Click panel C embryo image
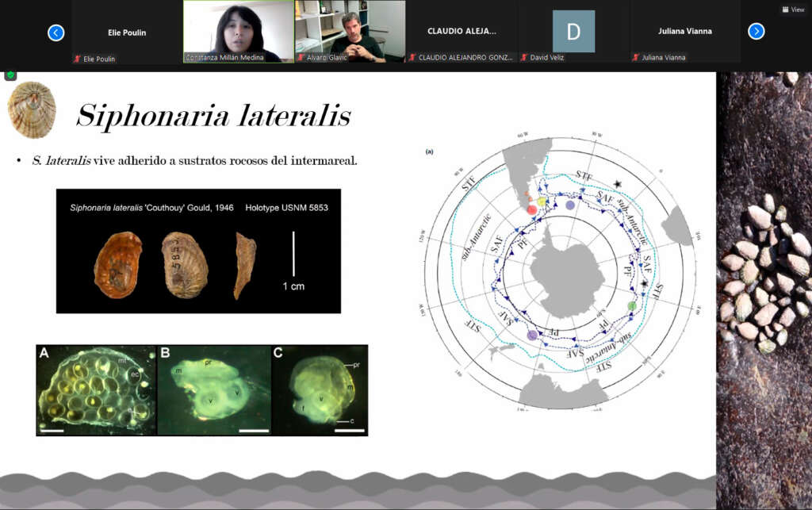Image resolution: width=812 pixels, height=510 pixels. pos(320,390)
